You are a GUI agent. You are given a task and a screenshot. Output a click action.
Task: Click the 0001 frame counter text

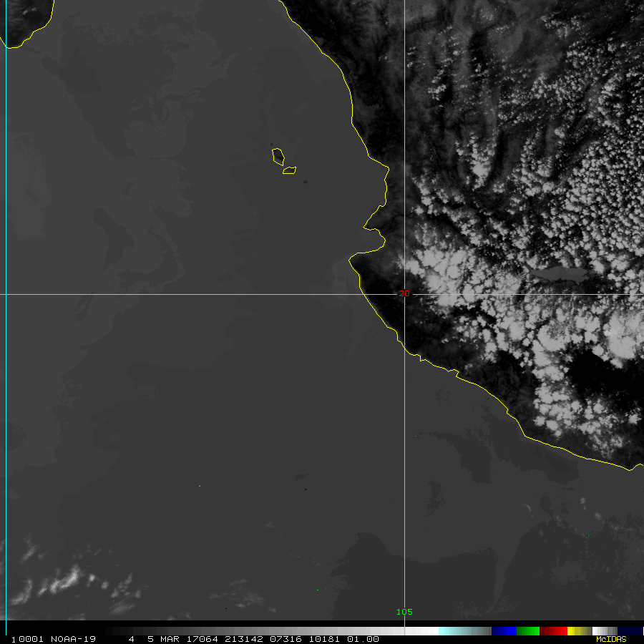click(31, 639)
